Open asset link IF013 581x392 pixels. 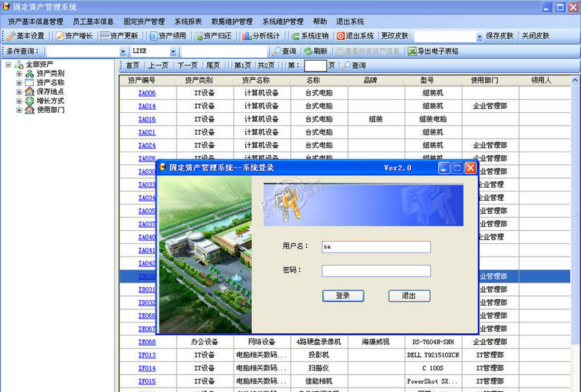(147, 355)
